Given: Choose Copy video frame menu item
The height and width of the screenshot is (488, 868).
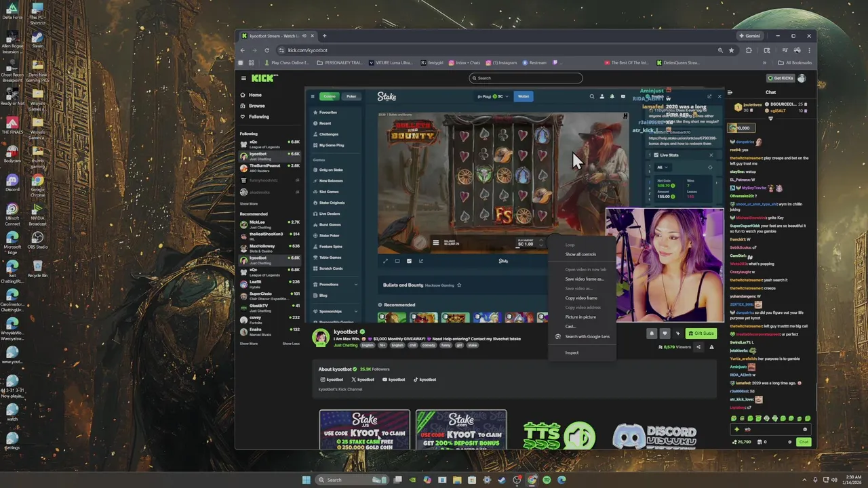Looking at the screenshot, I should pyautogui.click(x=581, y=298).
